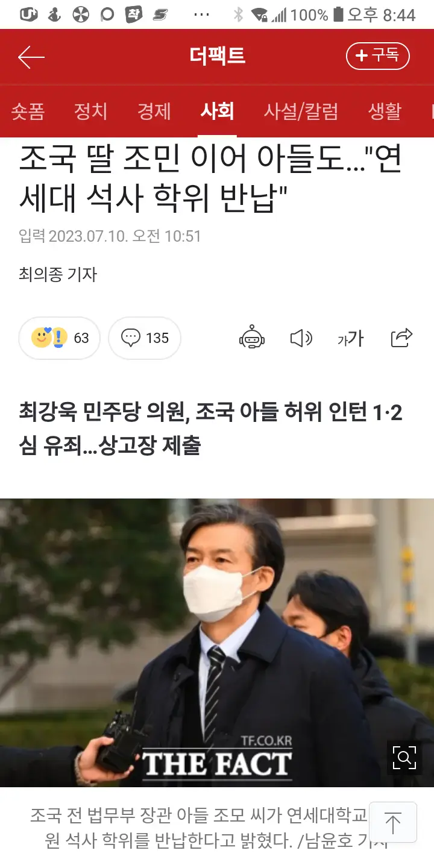The width and height of the screenshot is (434, 868).
Task: Switch to the 정치 tab
Action: pyautogui.click(x=90, y=111)
